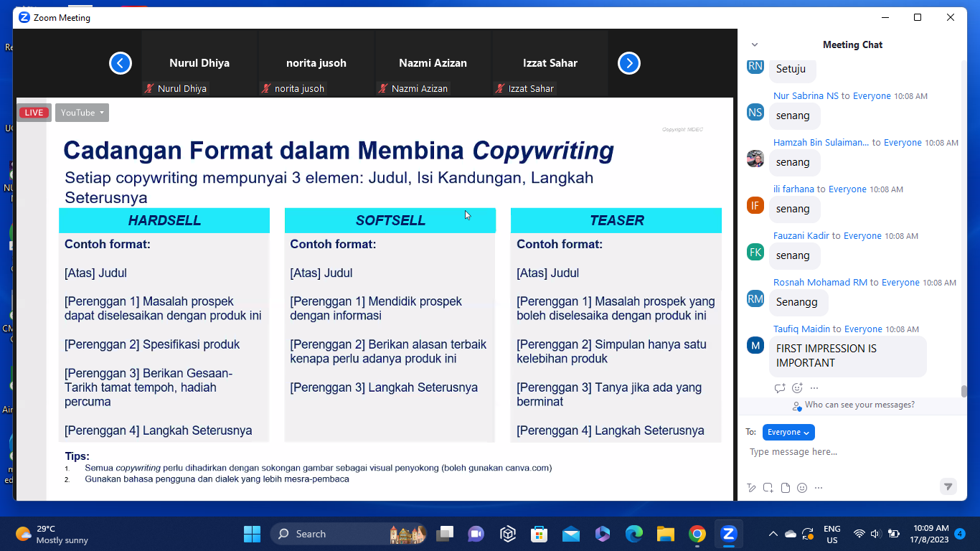
Task: Add reaction to Taufiq Maidin's message
Action: [x=797, y=388]
